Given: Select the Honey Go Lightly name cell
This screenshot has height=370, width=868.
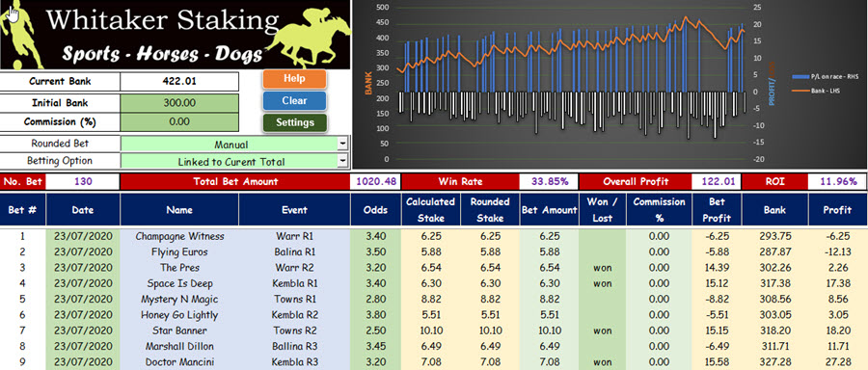Looking at the screenshot, I should [x=179, y=315].
